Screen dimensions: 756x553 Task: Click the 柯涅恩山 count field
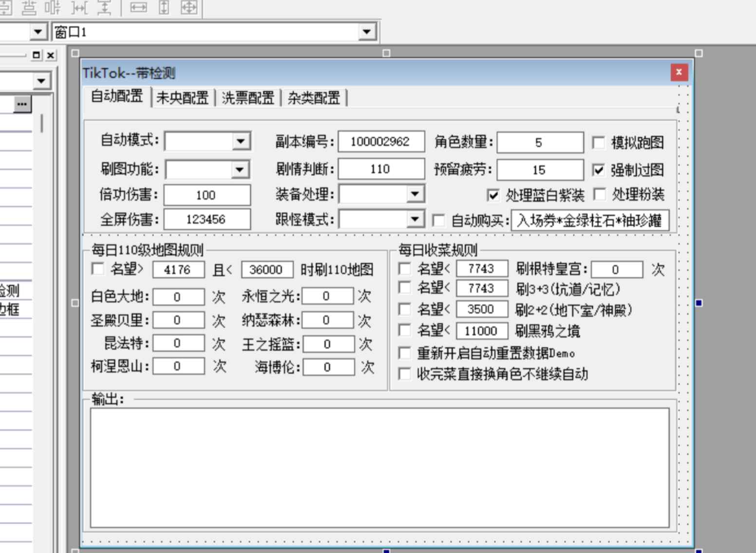pos(179,366)
